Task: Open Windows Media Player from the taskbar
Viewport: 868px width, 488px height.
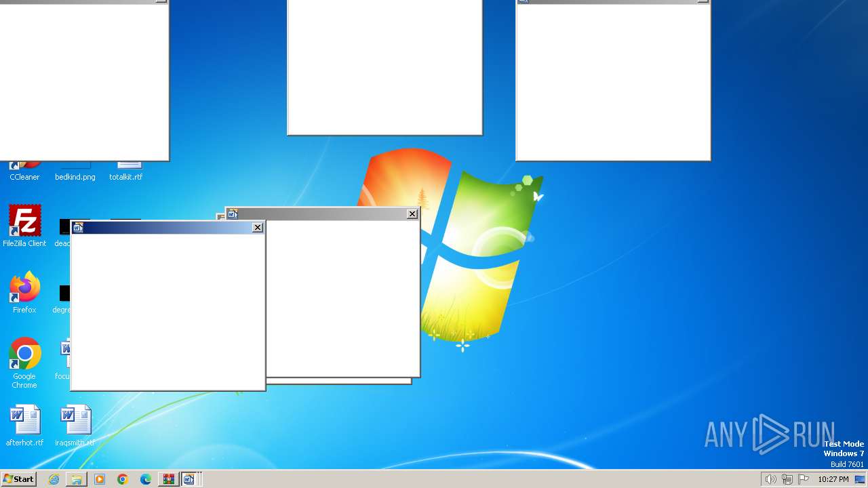Action: [100, 479]
